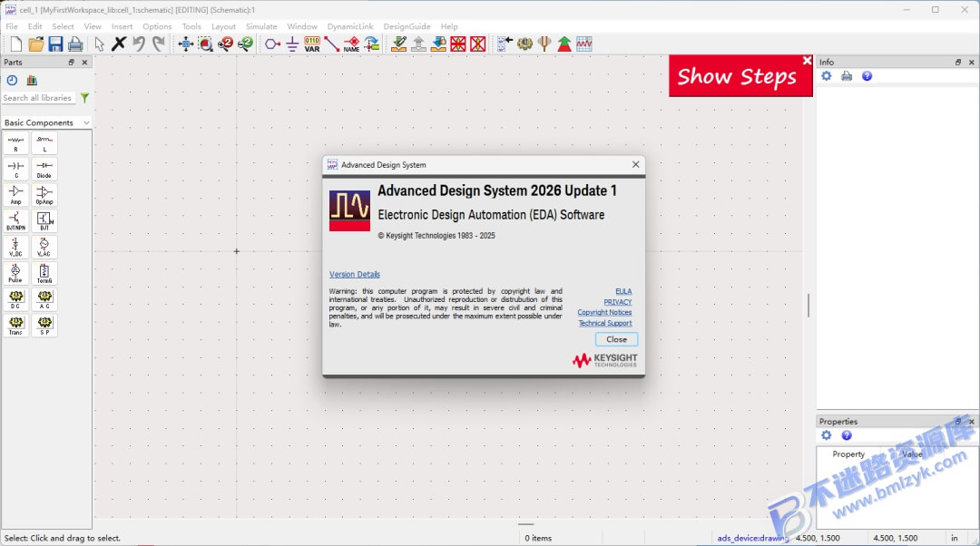Pick the V_AC voltage source

coord(44,248)
